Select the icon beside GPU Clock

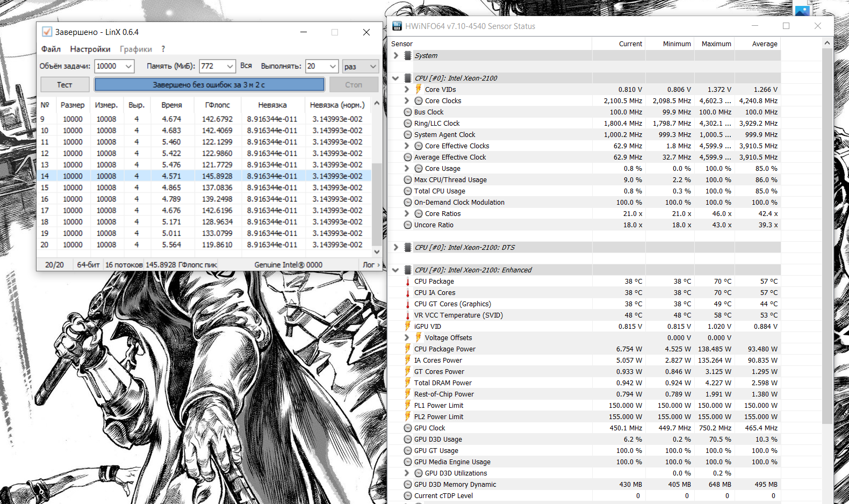click(x=408, y=428)
